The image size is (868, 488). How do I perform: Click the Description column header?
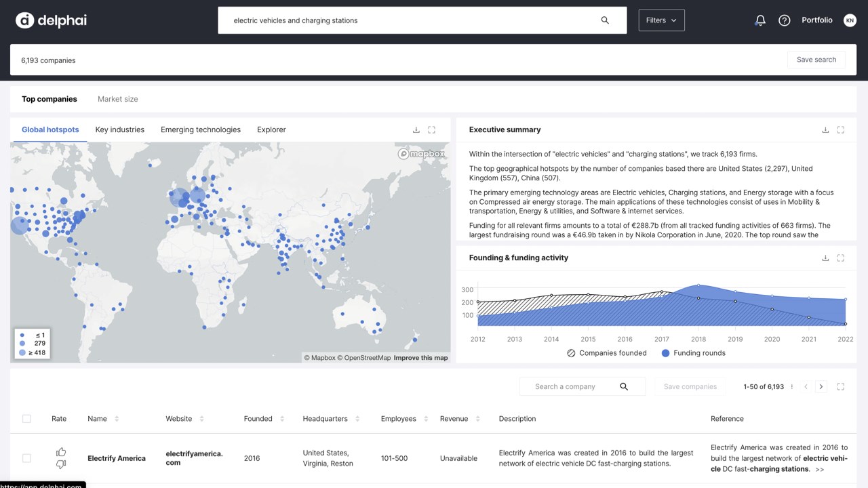click(517, 419)
